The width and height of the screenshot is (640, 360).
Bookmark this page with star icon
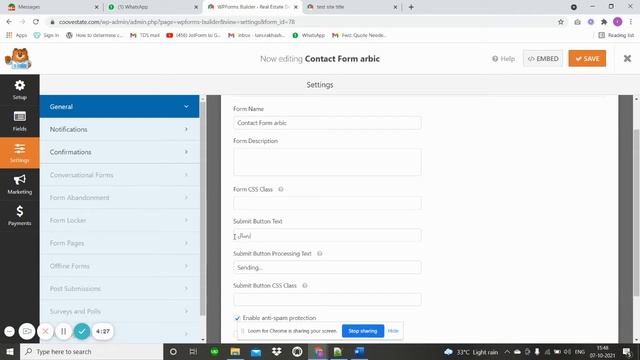[561, 22]
